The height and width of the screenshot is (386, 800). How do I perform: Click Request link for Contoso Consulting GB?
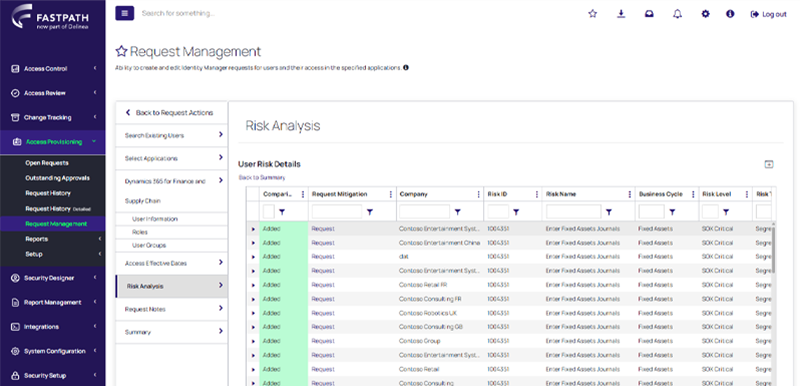pos(323,327)
